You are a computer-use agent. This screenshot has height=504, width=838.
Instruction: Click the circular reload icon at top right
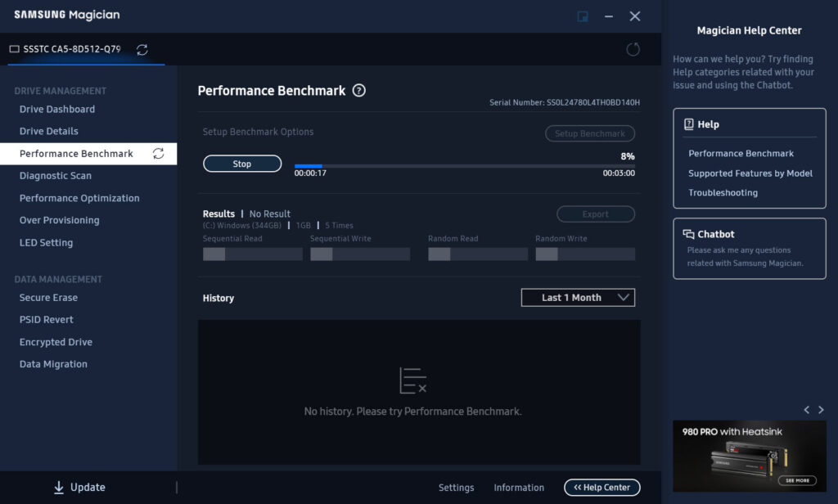point(633,50)
